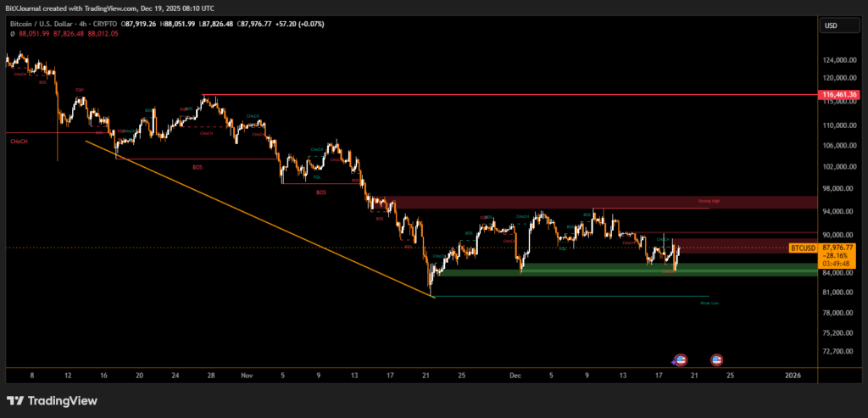Click the red Strong High supply zone
This screenshot has width=868, height=418.
[593, 203]
